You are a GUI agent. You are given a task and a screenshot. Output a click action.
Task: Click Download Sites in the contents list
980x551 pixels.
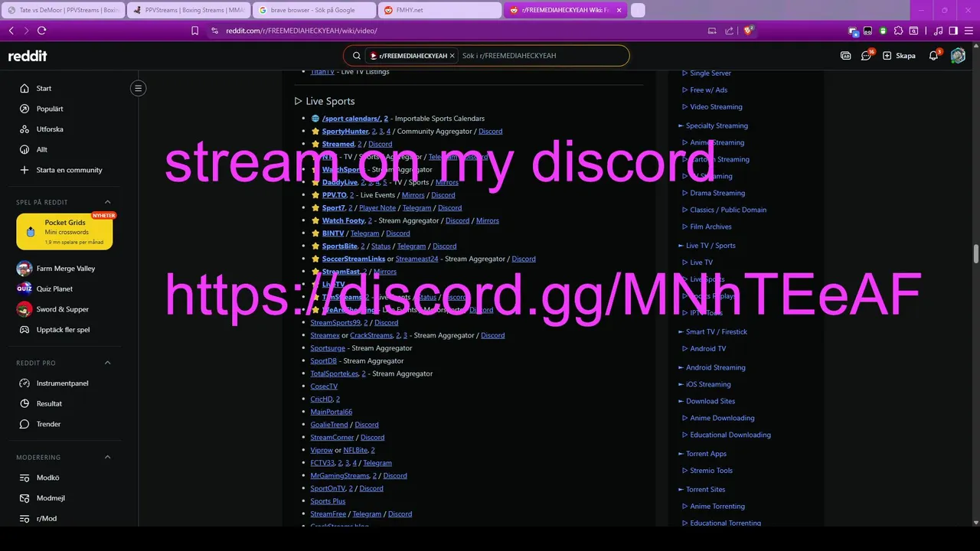pos(710,401)
